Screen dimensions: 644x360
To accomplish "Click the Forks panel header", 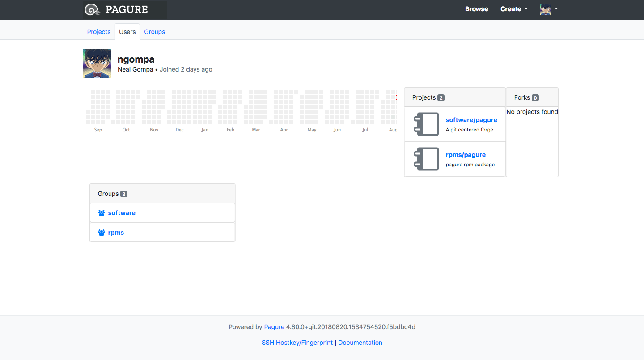I will (532, 97).
